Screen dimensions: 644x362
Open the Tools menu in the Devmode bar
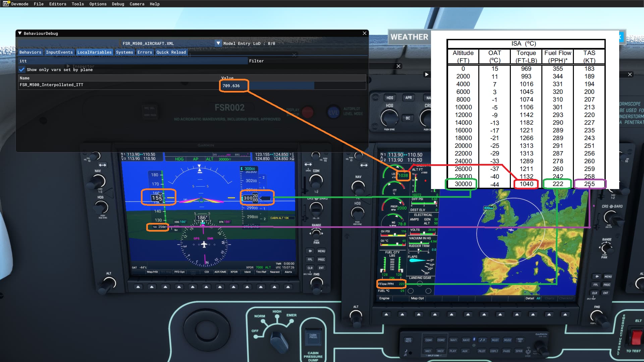point(77,4)
